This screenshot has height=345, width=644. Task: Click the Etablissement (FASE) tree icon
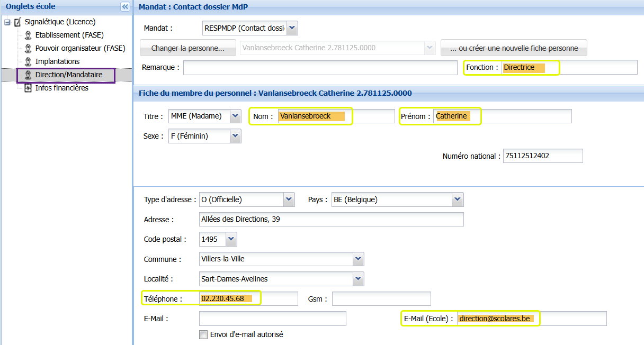[x=28, y=35]
